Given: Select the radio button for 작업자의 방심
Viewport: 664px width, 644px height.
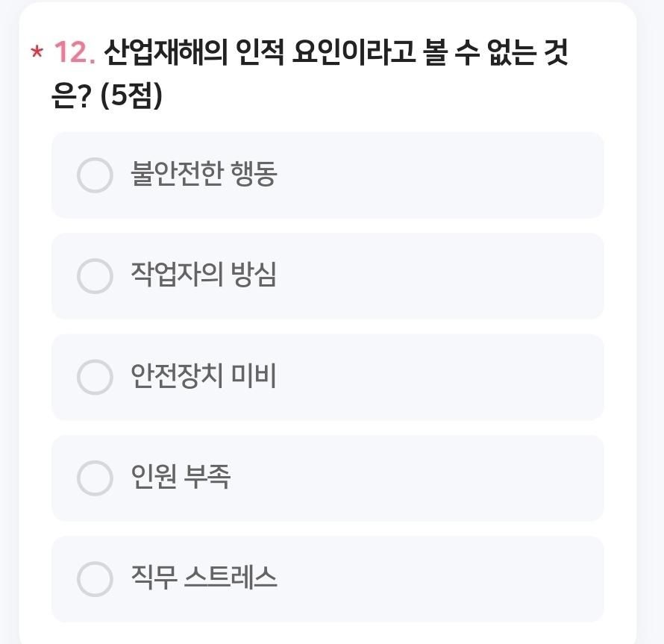Looking at the screenshot, I should pyautogui.click(x=95, y=276).
